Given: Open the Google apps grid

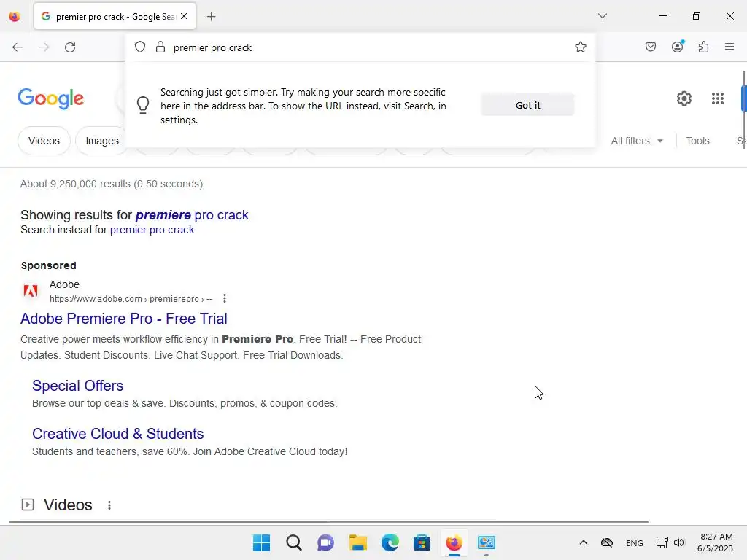Looking at the screenshot, I should 718,98.
